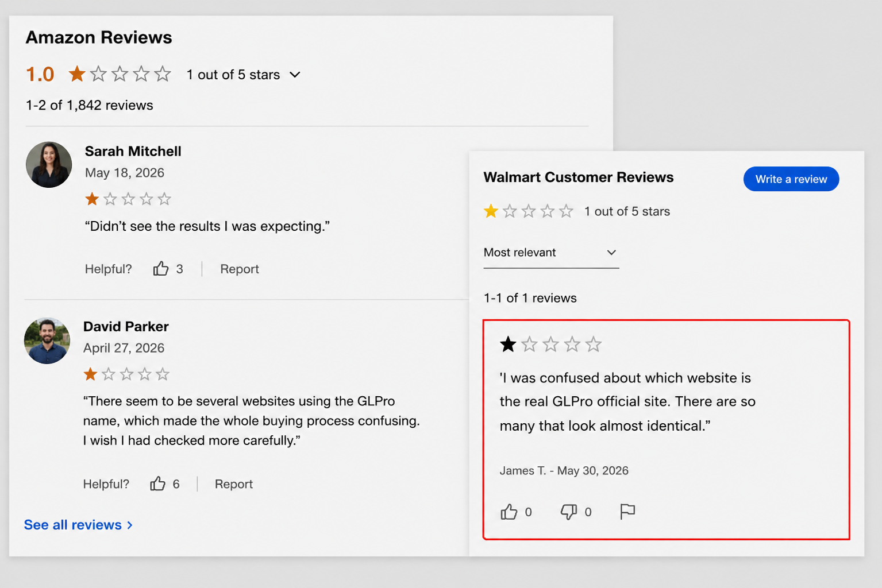Open Sarah Mitchell's profile picture
This screenshot has width=882, height=588.
pyautogui.click(x=49, y=165)
